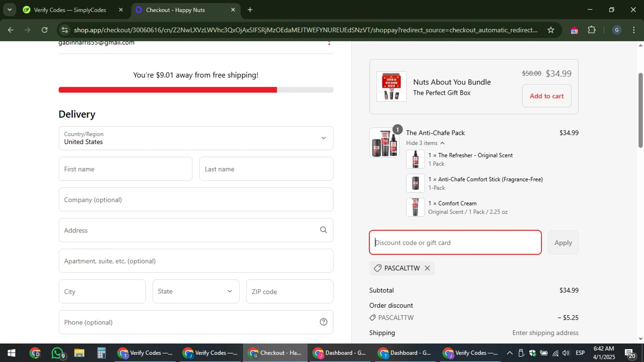Image resolution: width=644 pixels, height=362 pixels.
Task: Open Calculator from the taskbar
Action: pyautogui.click(x=101, y=353)
